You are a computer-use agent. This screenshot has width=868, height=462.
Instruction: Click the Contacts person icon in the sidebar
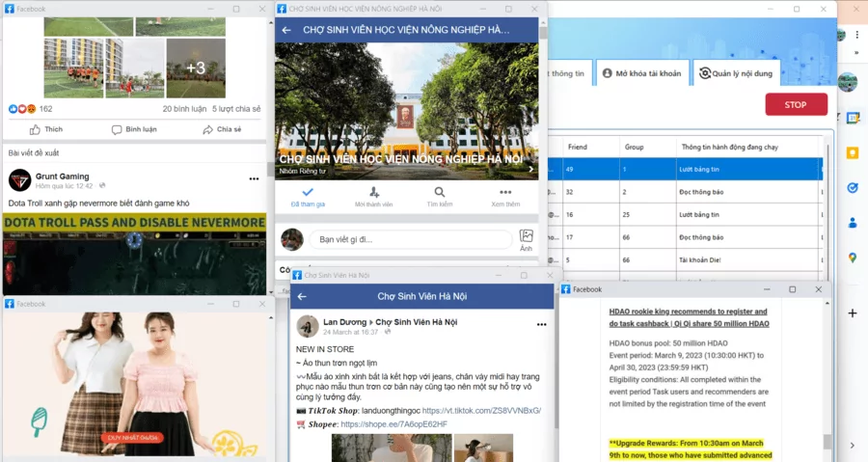pos(853,223)
